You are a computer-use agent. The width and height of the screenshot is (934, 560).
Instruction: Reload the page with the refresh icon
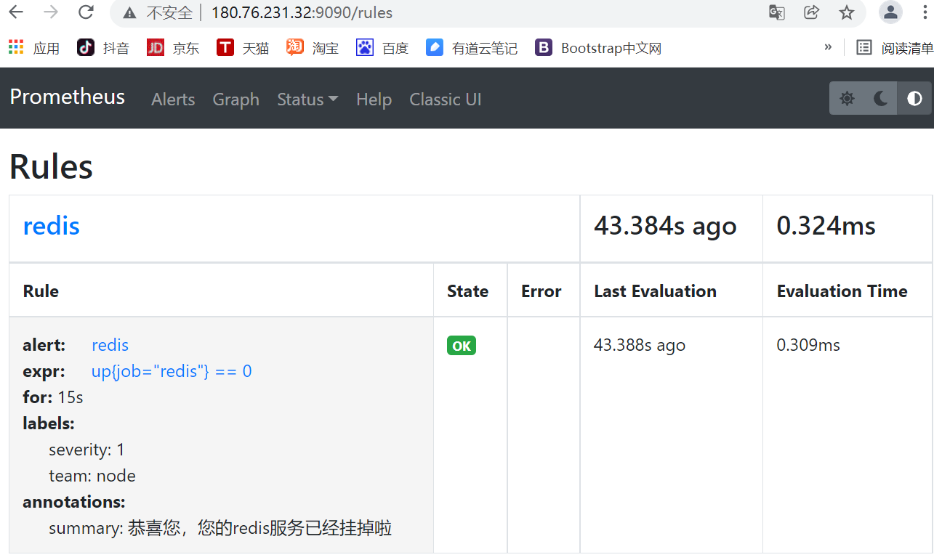coord(86,12)
